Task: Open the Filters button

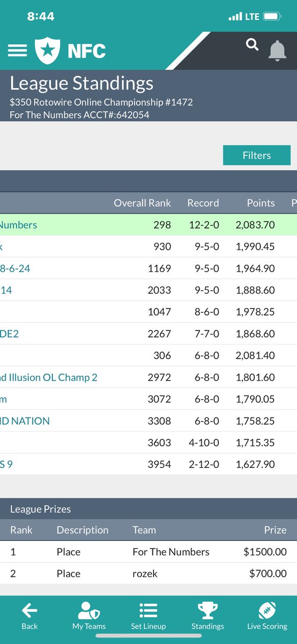Action: pyautogui.click(x=257, y=155)
